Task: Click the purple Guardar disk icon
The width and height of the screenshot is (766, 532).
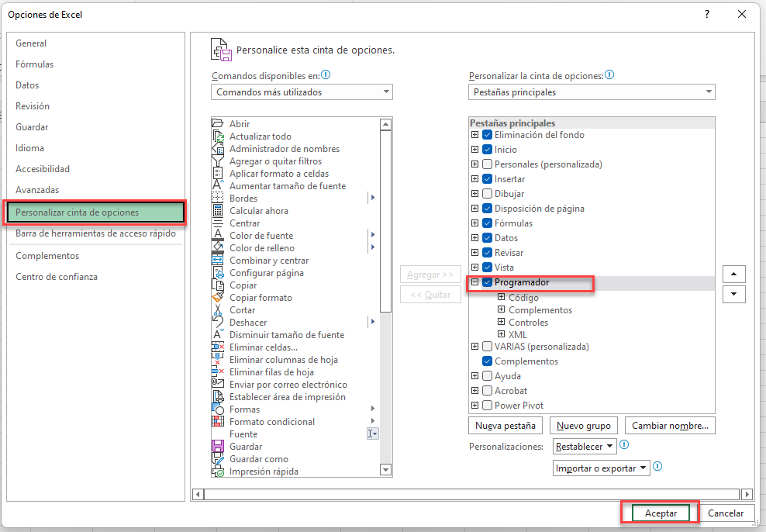Action: [217, 446]
